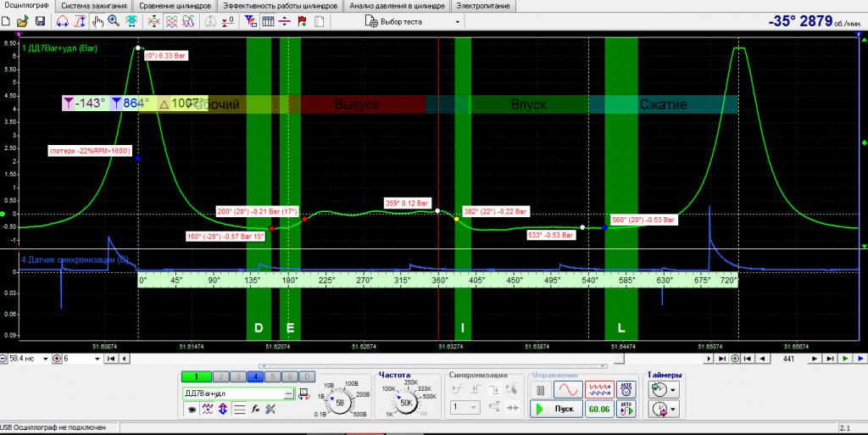The width and height of the screenshot is (868, 435).
Task: Click the L phase marker band label
Action: pos(621,327)
